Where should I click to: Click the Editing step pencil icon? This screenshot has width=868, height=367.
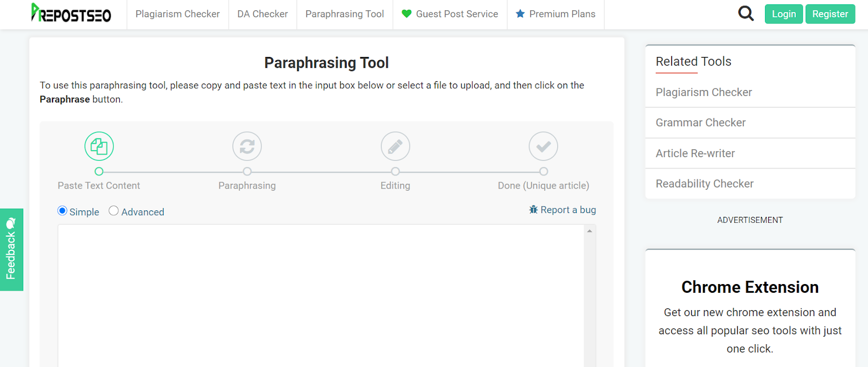395,146
